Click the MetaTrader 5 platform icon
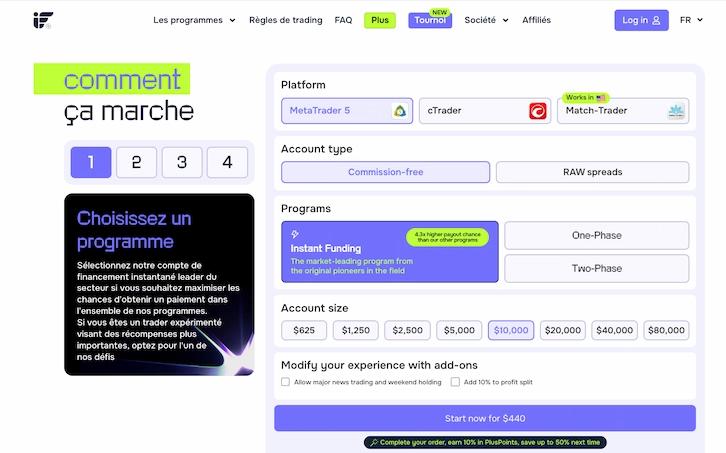 (x=400, y=111)
